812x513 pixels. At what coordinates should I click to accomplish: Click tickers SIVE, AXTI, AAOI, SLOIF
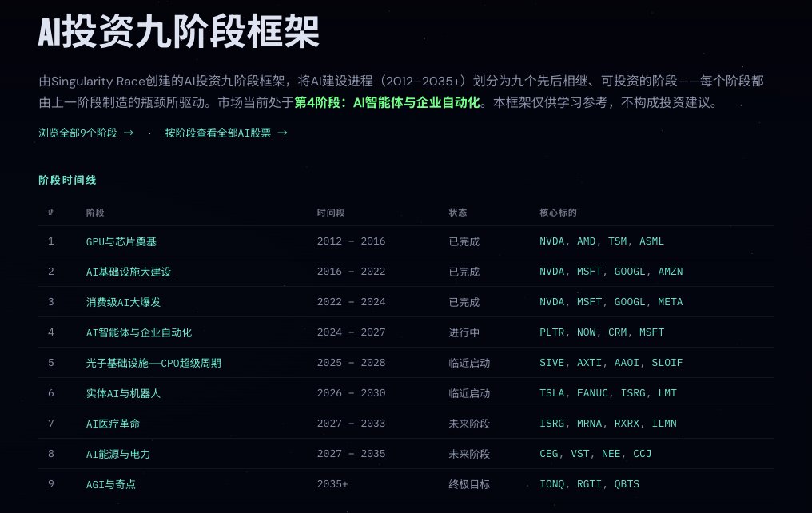pyautogui.click(x=611, y=363)
